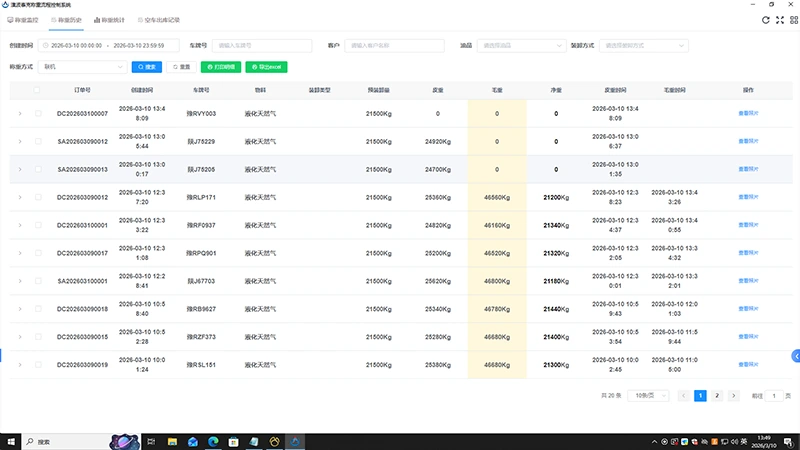Open the oil product dropdown filter
Screen dimensions: 800x450
point(521,45)
